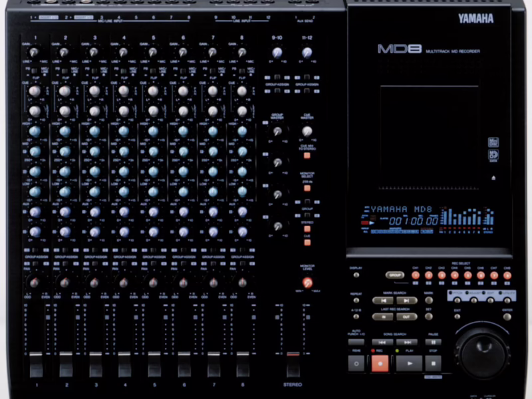Viewport: 532px width, 399px height.
Task: Push the round SET button
Action: click(429, 317)
